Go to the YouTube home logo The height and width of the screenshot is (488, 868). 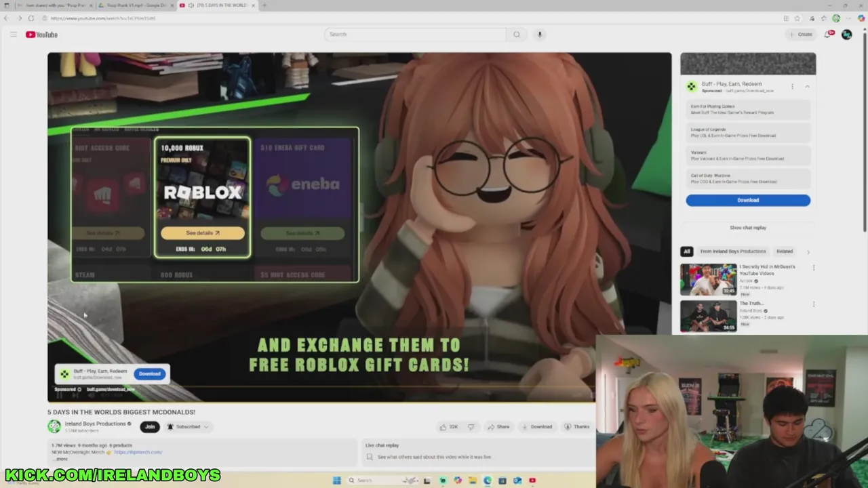[42, 35]
